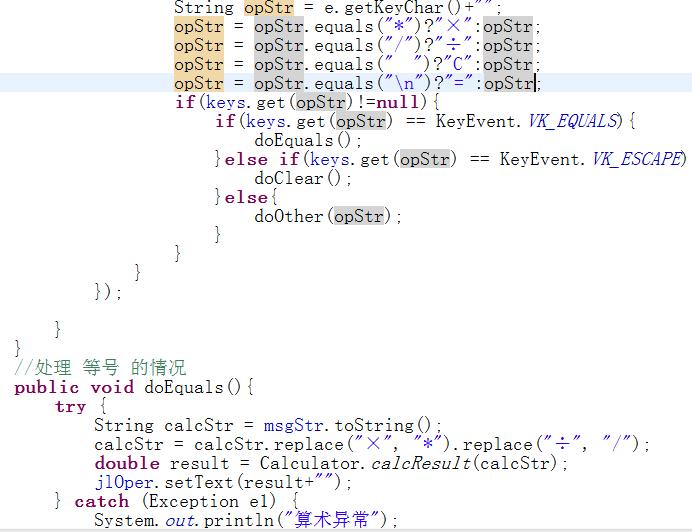Screen dimensions: 692x532
Task: Click println in the System.out line
Action: click(239, 520)
